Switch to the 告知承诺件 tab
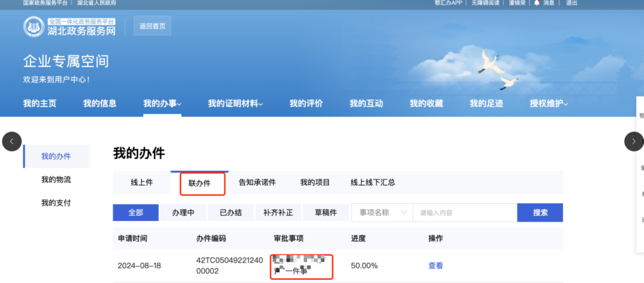 pyautogui.click(x=257, y=183)
